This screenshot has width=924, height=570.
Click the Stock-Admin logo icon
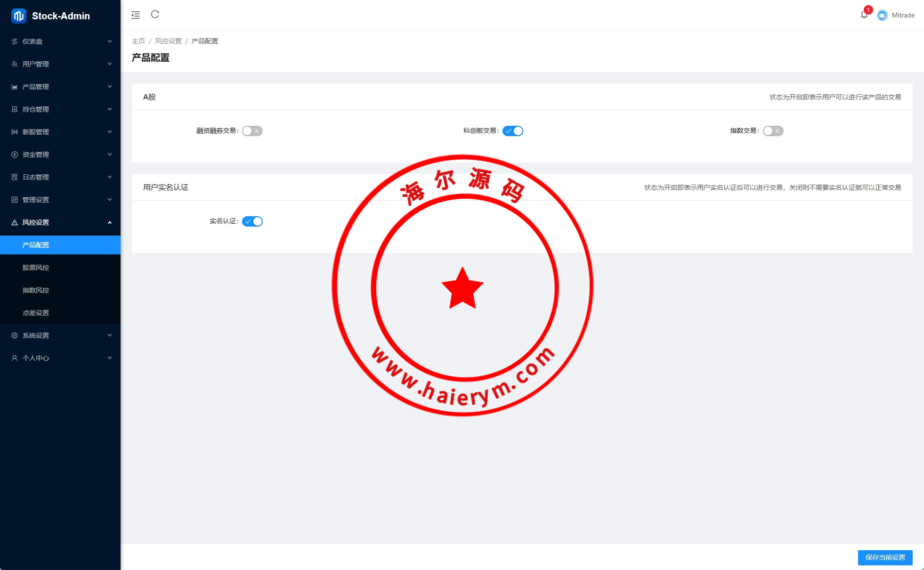point(18,16)
